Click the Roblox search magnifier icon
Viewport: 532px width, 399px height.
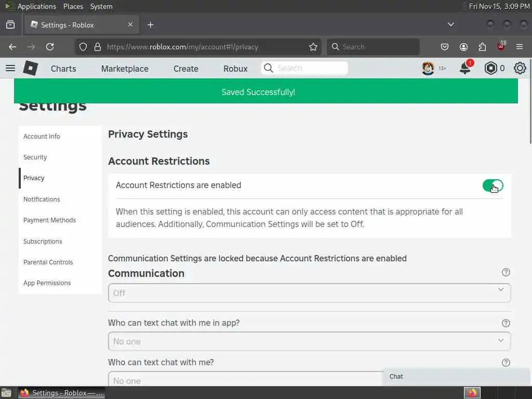pyautogui.click(x=269, y=68)
